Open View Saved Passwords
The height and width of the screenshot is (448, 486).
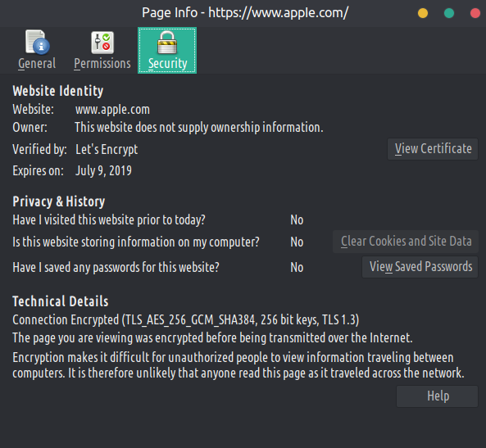420,267
